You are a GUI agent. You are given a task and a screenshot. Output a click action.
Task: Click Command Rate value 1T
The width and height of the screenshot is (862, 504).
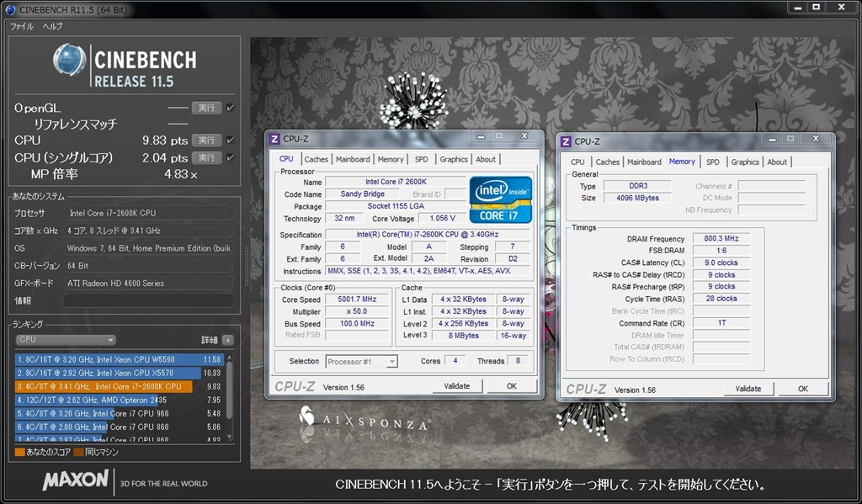coord(721,323)
